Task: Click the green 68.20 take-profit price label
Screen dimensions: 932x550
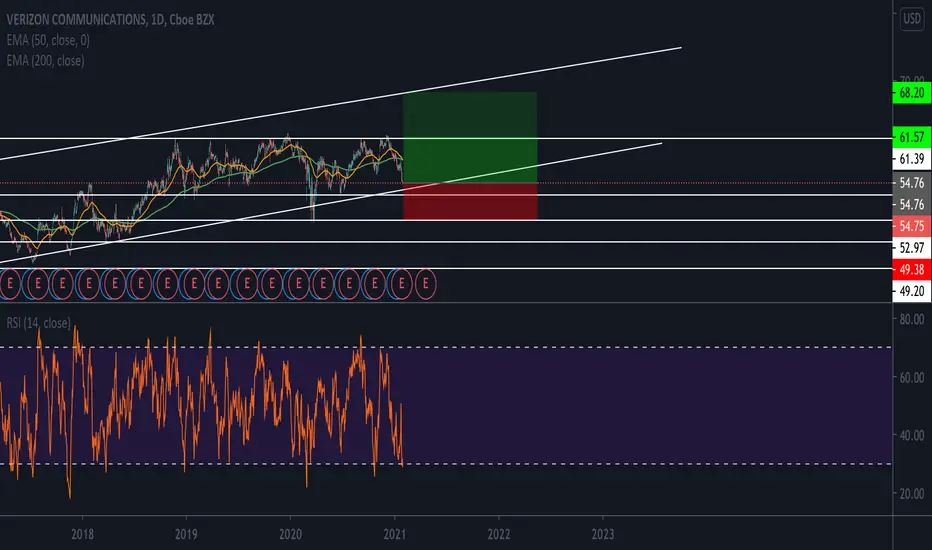Action: (x=912, y=93)
